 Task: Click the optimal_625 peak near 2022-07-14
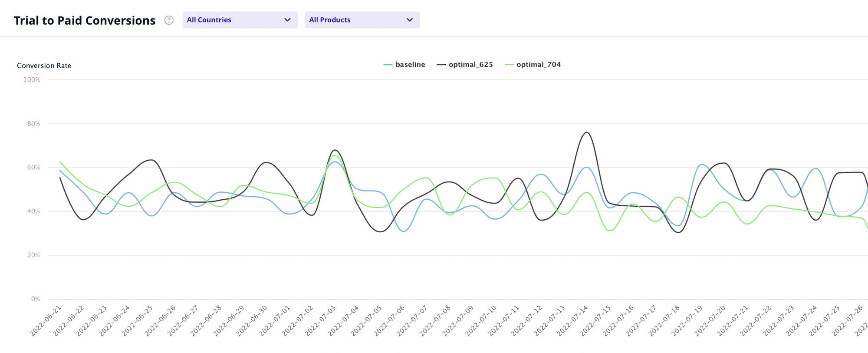(587, 132)
